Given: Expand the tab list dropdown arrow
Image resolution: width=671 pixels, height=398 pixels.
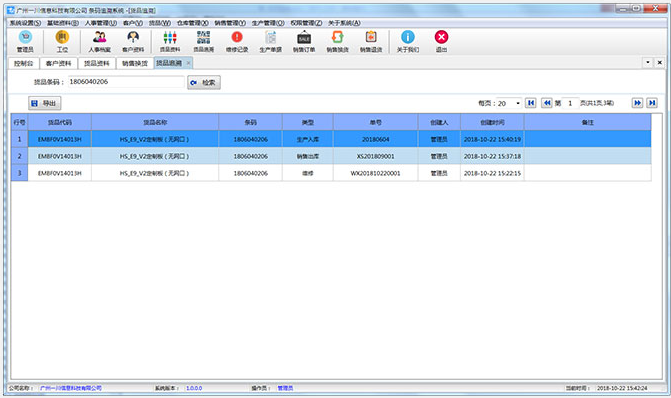Looking at the screenshot, I should 648,62.
